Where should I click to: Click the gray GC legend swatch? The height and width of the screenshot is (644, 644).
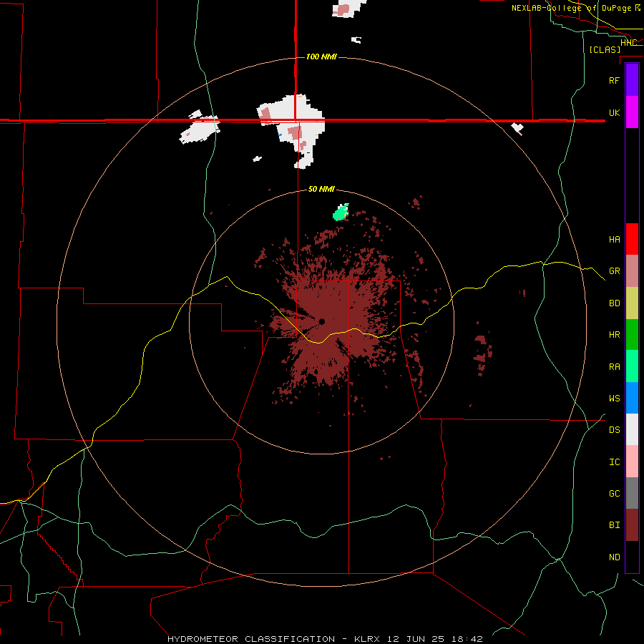pos(632,493)
